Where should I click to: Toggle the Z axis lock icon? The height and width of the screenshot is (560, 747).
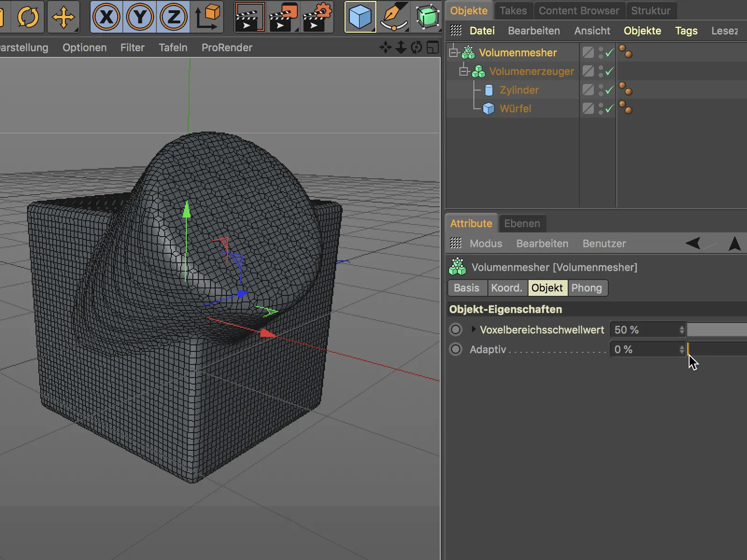[x=174, y=17]
